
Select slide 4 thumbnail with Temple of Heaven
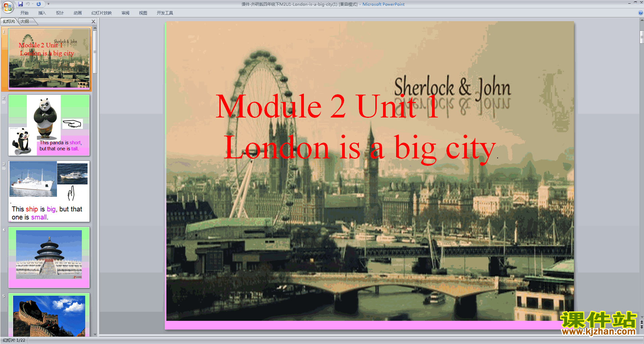point(49,257)
